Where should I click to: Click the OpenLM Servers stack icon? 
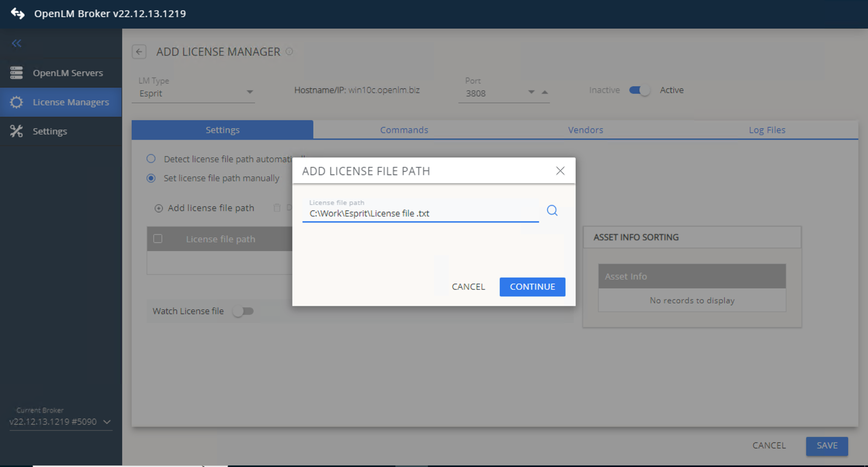tap(17, 73)
